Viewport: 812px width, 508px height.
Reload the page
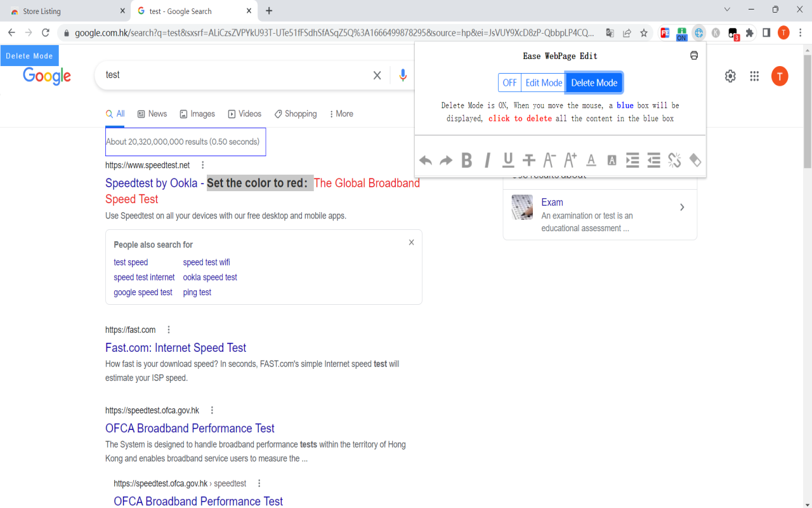[x=46, y=33]
